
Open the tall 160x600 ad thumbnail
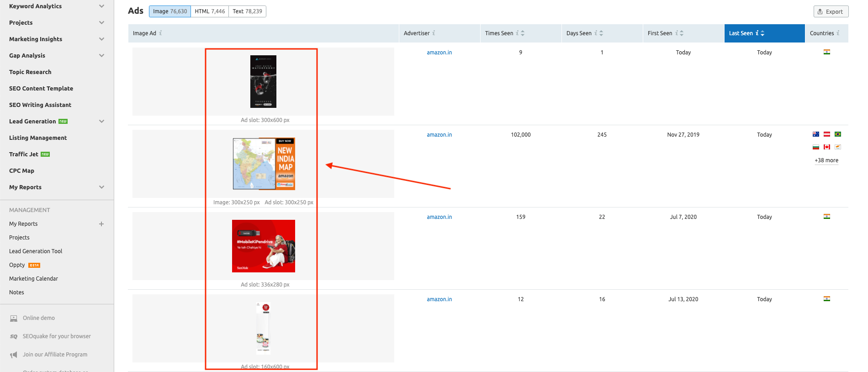point(263,328)
